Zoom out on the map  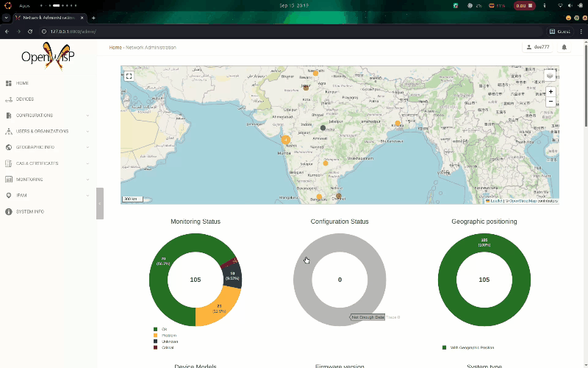coord(551,102)
